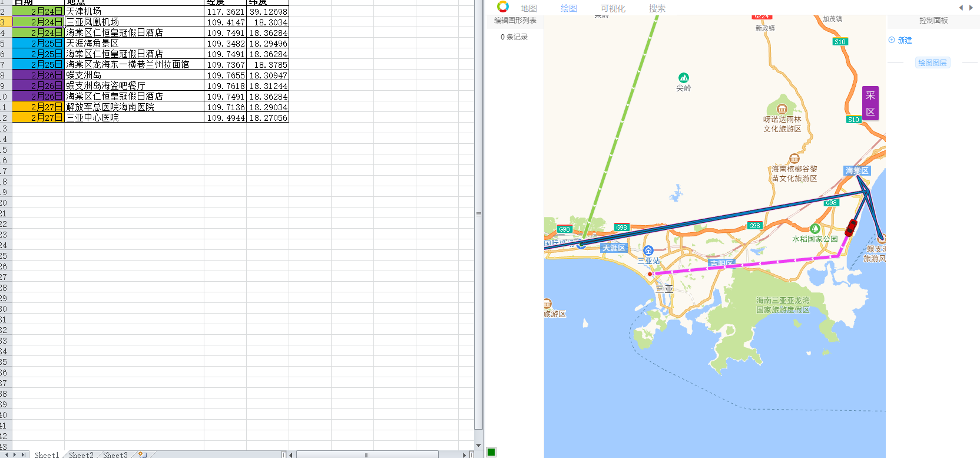Select the green 2月24日 cell for 天津机场
Image resolution: width=980 pixels, height=458 pixels.
coord(38,11)
